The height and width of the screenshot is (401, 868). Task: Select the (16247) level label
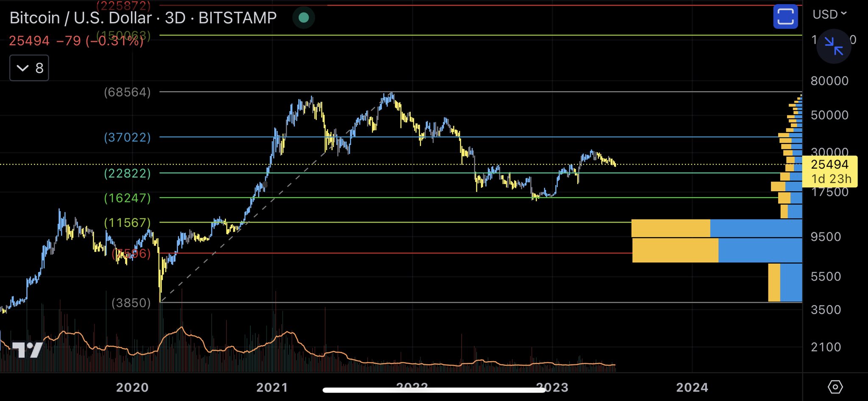[x=128, y=198]
